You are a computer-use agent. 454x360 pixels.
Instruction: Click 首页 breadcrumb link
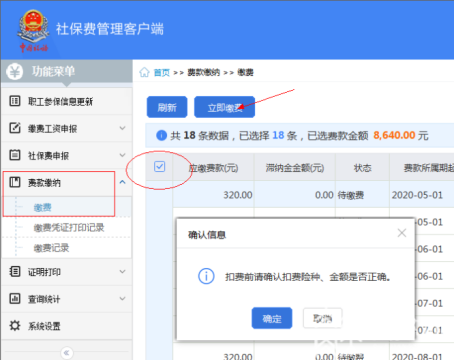pyautogui.click(x=162, y=72)
